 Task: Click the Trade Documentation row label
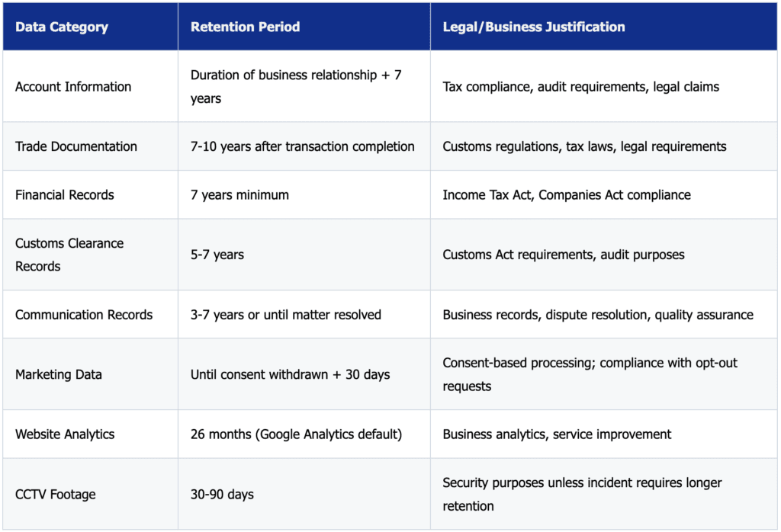(76, 146)
